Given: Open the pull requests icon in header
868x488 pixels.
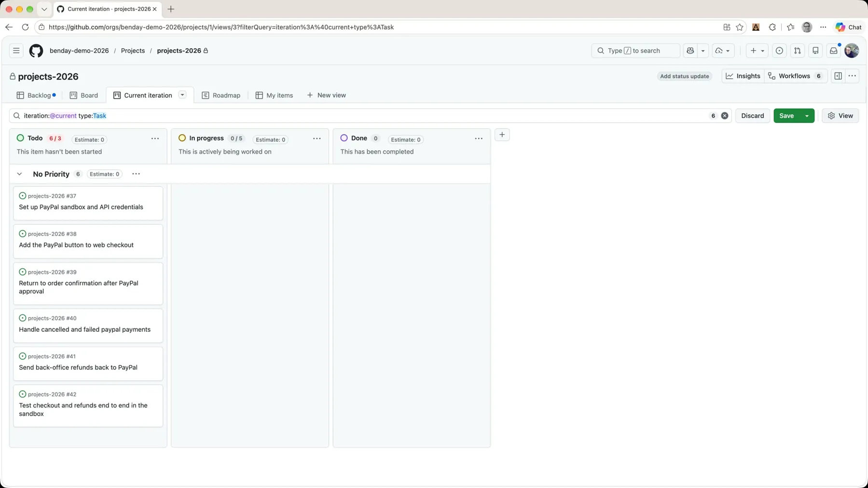Looking at the screenshot, I should coord(798,51).
